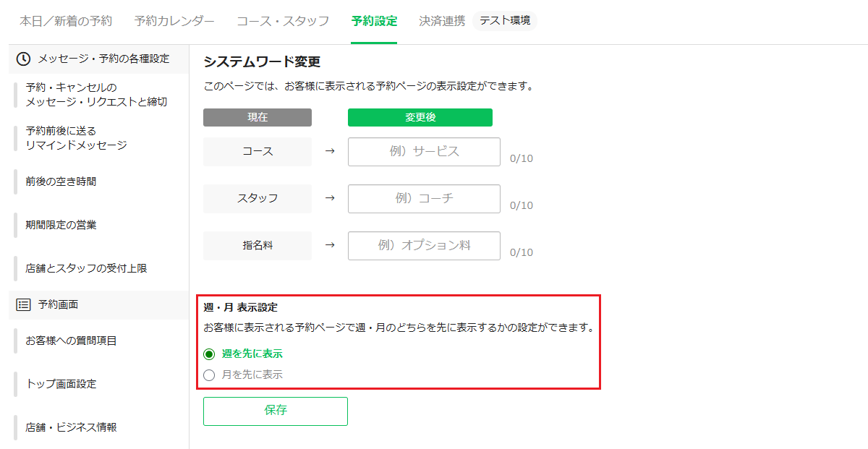
Task: Click the list icon beside 予約画面
Action: tap(23, 304)
